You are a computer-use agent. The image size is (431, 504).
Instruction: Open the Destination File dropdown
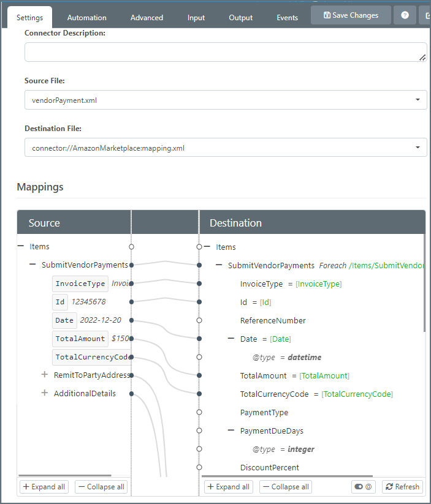click(226, 148)
